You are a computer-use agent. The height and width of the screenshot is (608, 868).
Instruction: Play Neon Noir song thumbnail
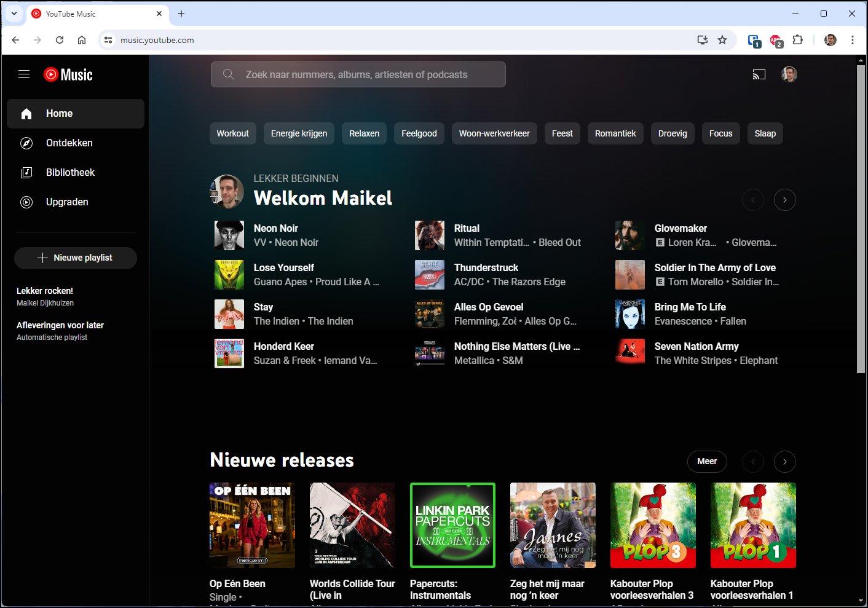coord(229,235)
